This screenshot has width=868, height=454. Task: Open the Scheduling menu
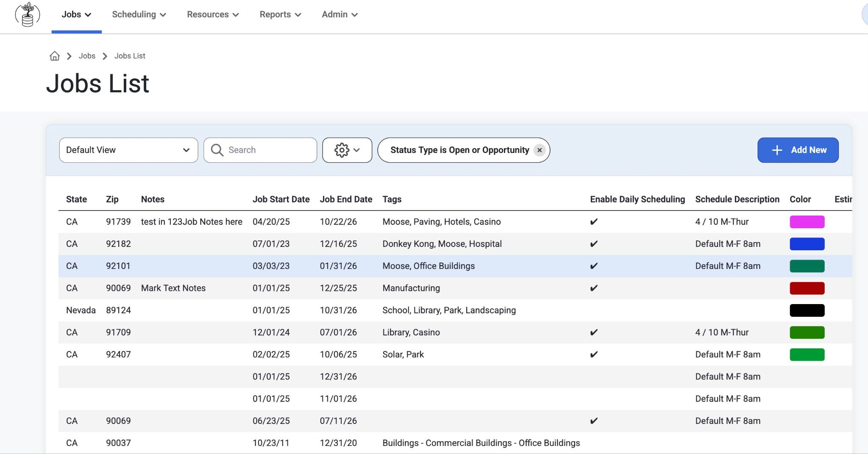[139, 14]
